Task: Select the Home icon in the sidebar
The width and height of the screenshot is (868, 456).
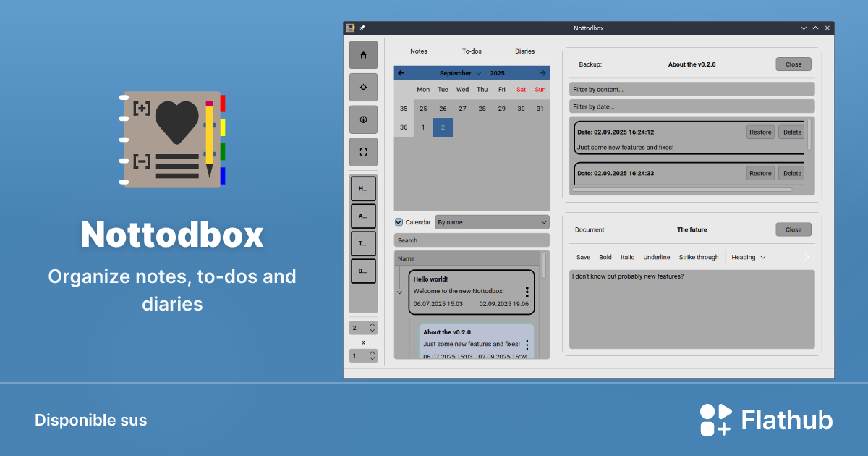Action: point(363,54)
